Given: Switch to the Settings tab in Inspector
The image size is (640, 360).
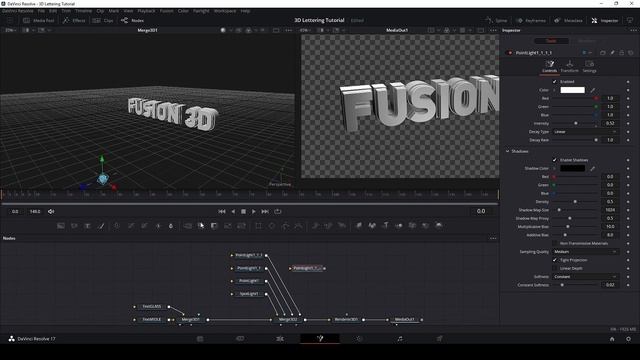Looking at the screenshot, I should tap(589, 66).
